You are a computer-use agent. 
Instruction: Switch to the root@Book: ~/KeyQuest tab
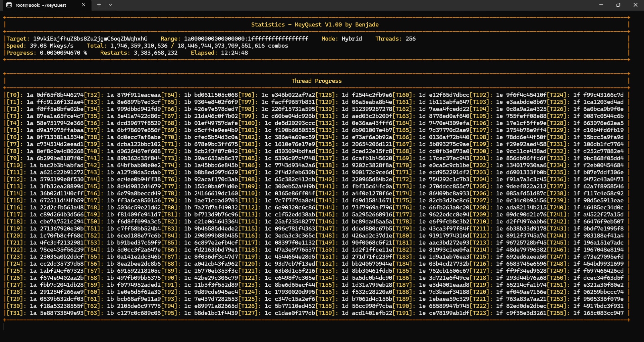pos(41,5)
